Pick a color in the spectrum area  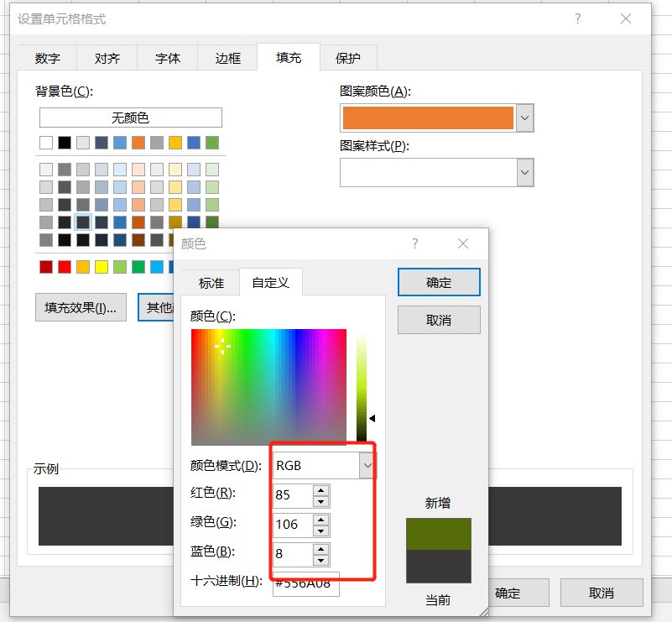click(268, 387)
